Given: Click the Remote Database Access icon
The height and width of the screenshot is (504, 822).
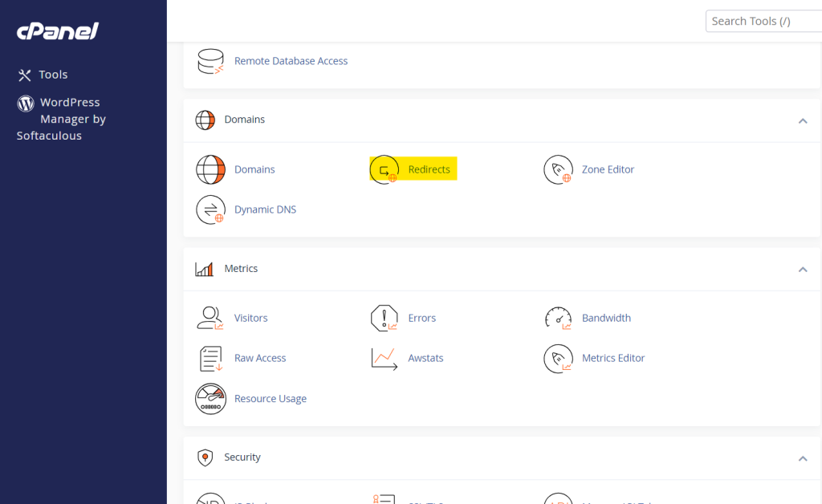Looking at the screenshot, I should click(x=210, y=61).
